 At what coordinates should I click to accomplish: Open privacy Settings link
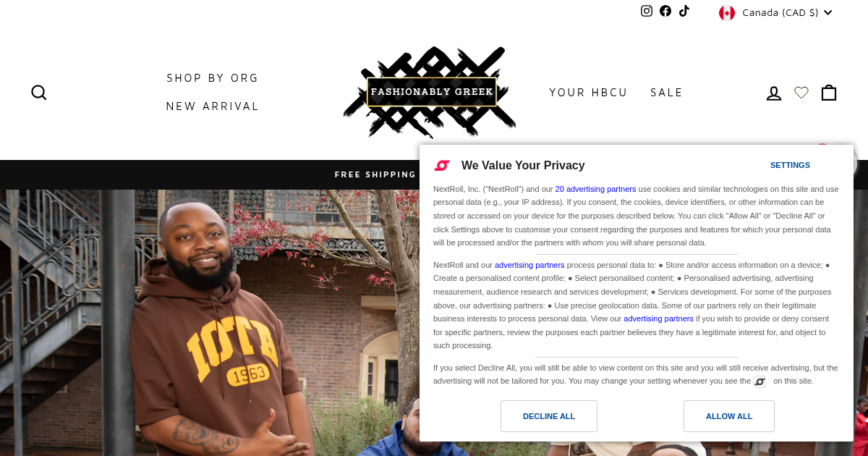(790, 165)
